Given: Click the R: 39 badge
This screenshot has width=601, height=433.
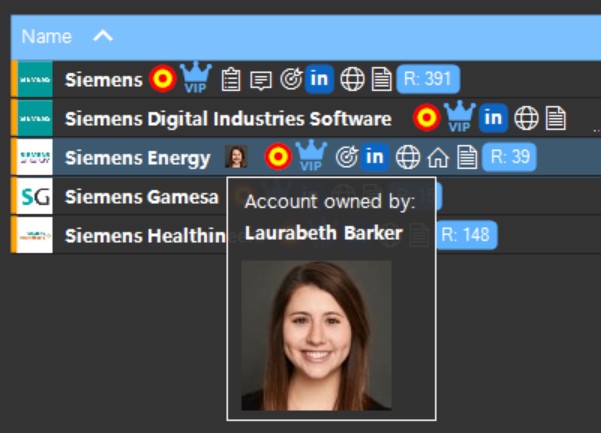Looking at the screenshot, I should (x=509, y=157).
